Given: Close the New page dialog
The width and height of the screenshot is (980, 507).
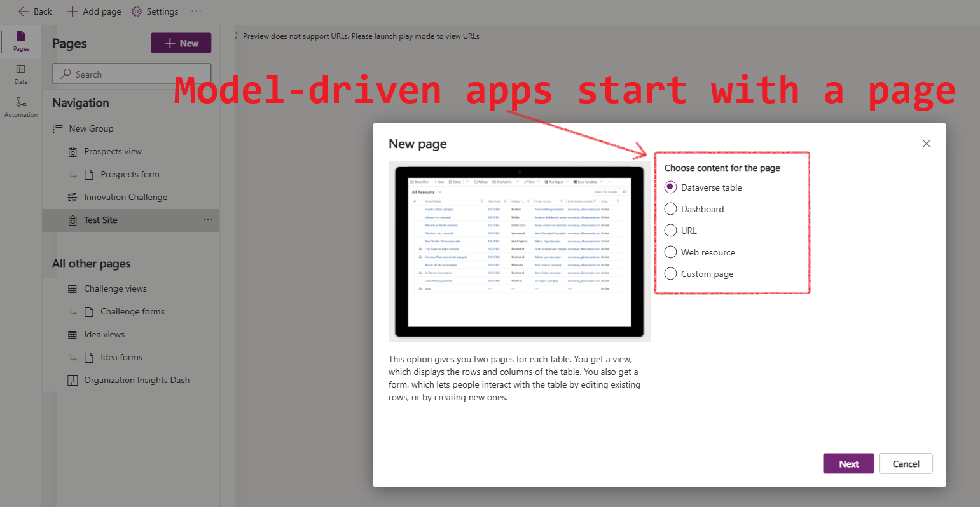Looking at the screenshot, I should [x=926, y=144].
